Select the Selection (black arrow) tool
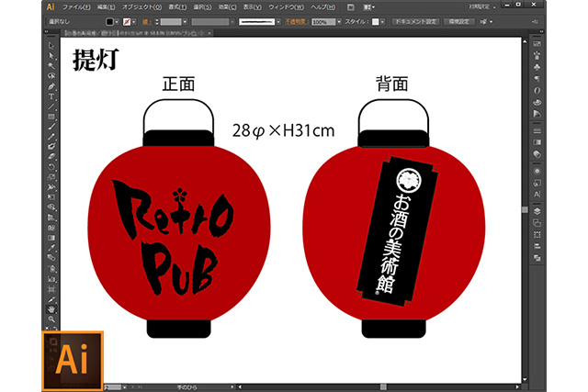The image size is (588, 392). pyautogui.click(x=51, y=46)
